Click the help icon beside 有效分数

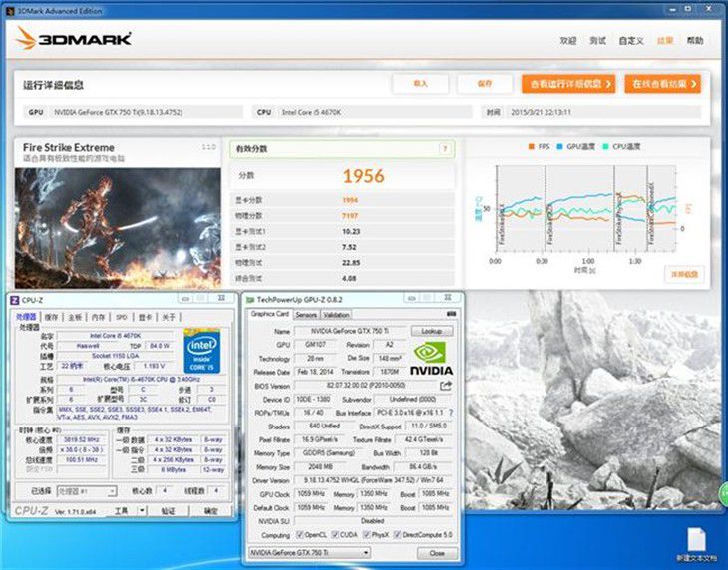coord(445,148)
